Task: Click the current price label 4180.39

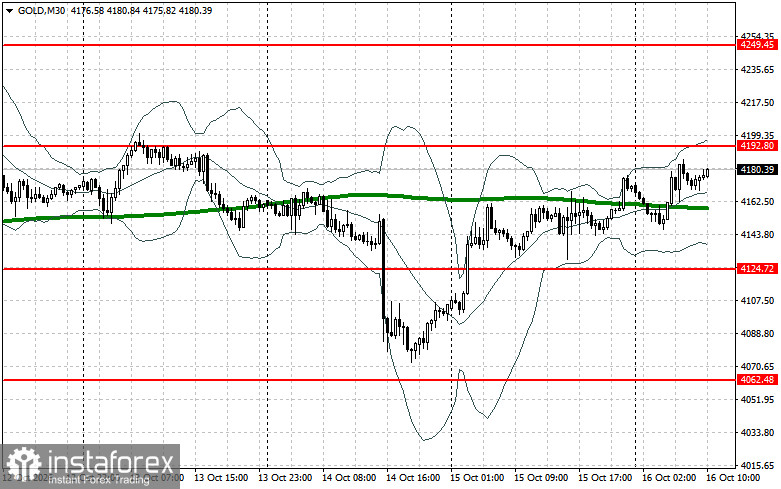Action: point(757,170)
